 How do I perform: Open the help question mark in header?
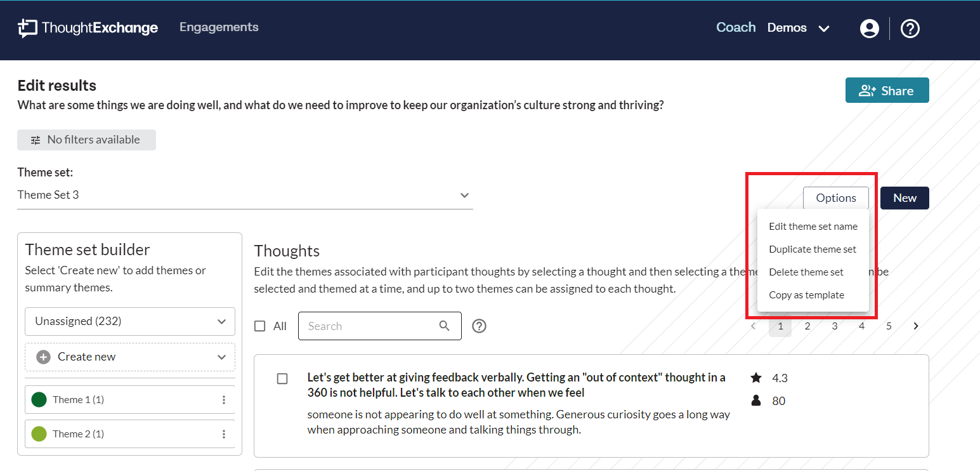910,28
